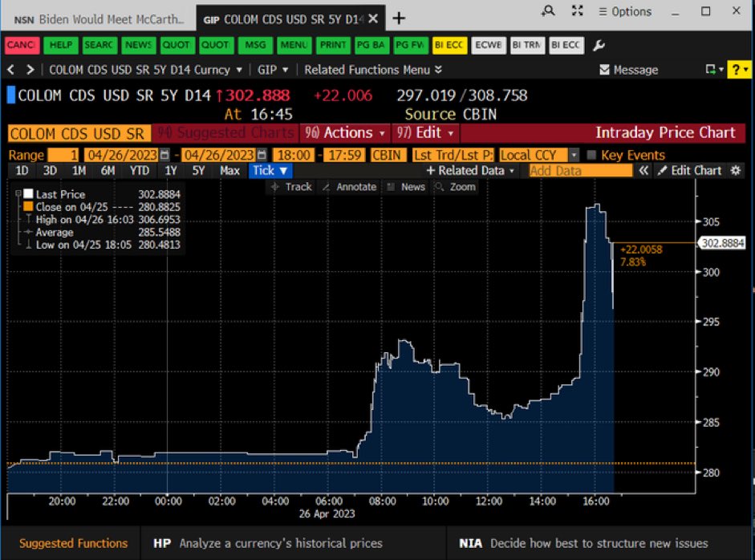Open HP historical prices suggestion
755x560 pixels.
(x=268, y=543)
